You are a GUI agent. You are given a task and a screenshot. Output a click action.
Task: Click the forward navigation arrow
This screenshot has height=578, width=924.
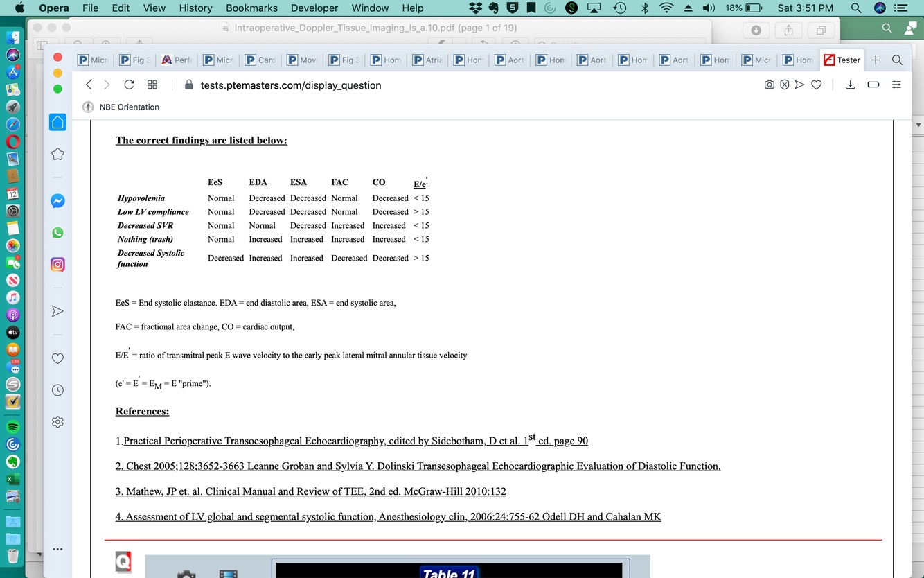click(x=107, y=85)
